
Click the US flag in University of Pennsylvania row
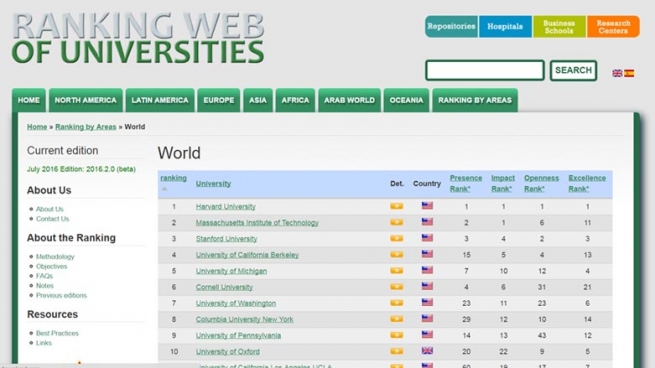coord(427,335)
